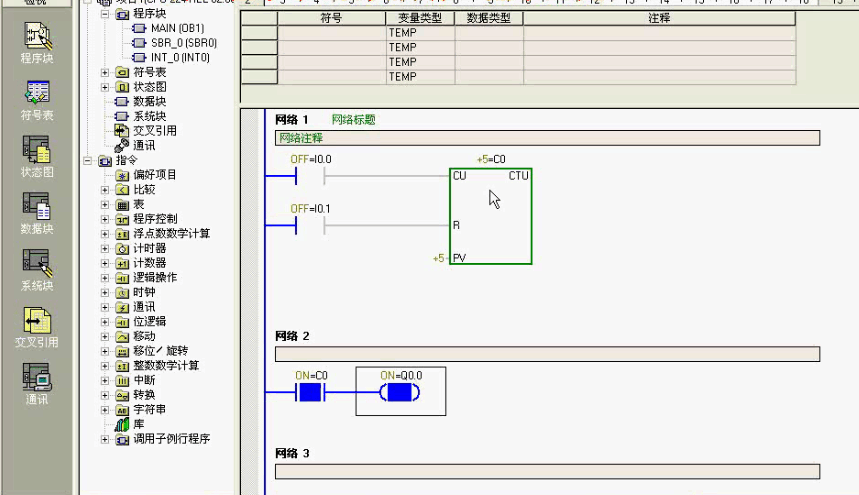Expand the 位逻辑 instruction folder
The image size is (859, 495).
point(105,322)
